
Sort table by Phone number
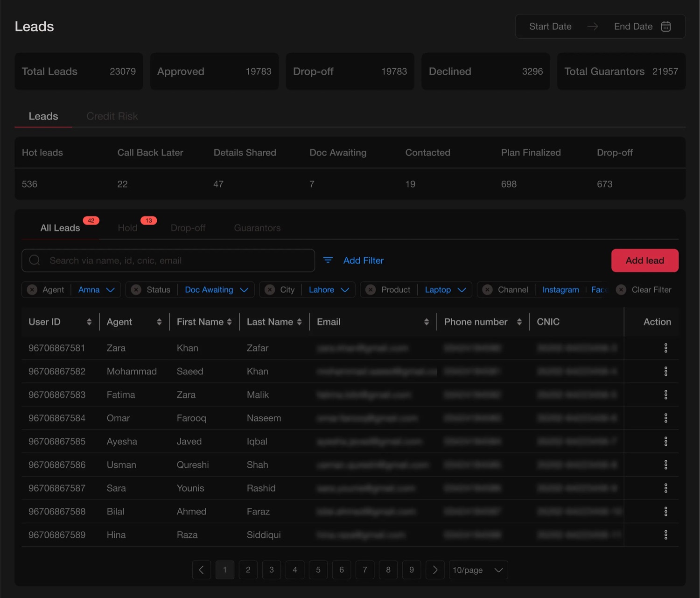[x=519, y=322]
